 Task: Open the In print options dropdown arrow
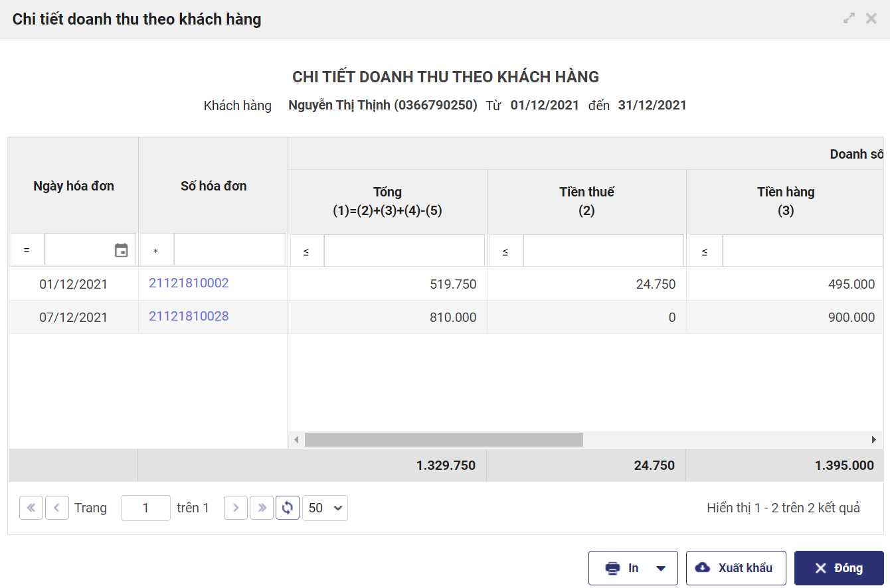click(x=661, y=568)
